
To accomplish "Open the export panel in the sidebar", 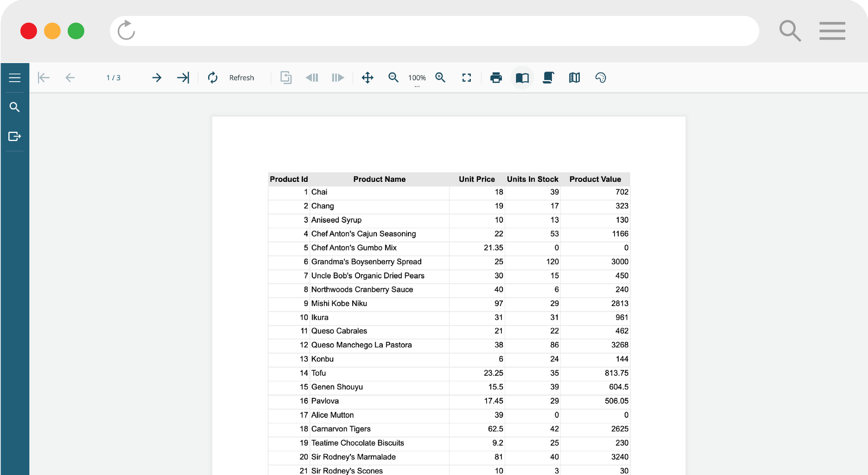I will 15,136.
